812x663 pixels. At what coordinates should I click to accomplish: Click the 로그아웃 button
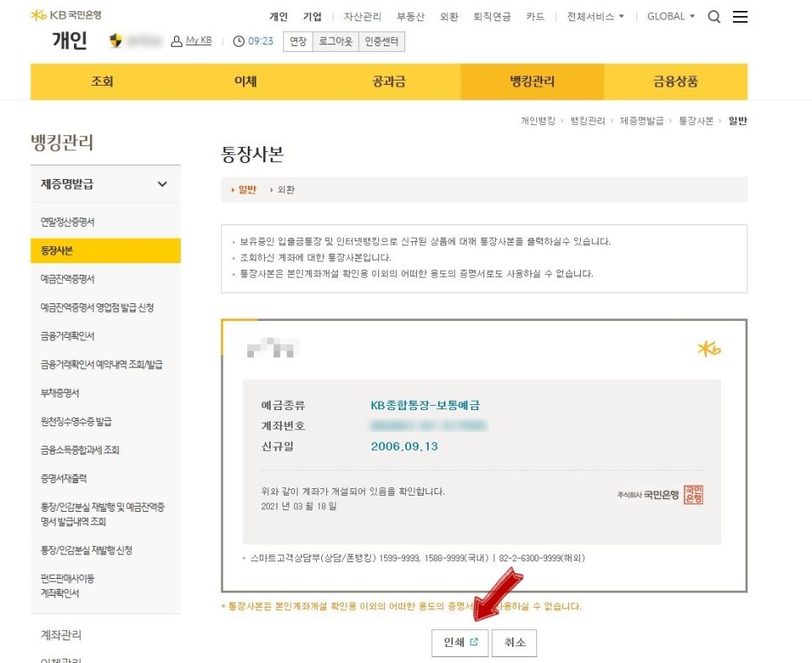[x=335, y=41]
